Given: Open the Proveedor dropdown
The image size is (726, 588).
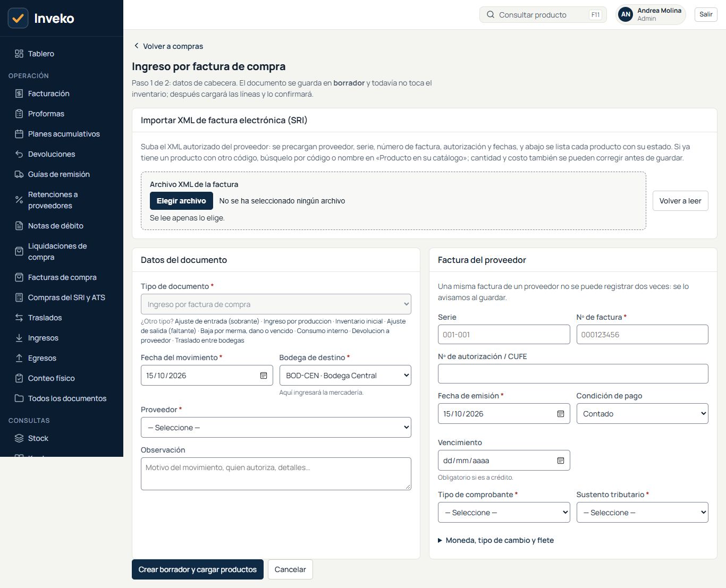Looking at the screenshot, I should point(276,428).
